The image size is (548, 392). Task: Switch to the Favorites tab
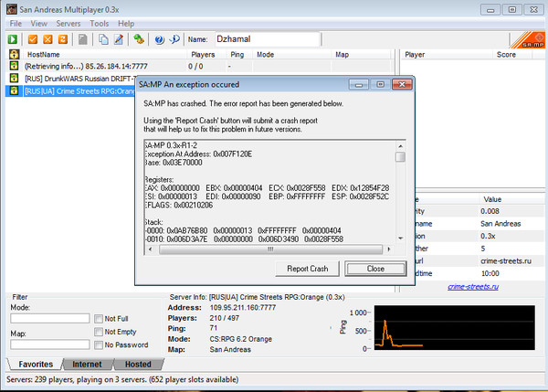tap(36, 364)
